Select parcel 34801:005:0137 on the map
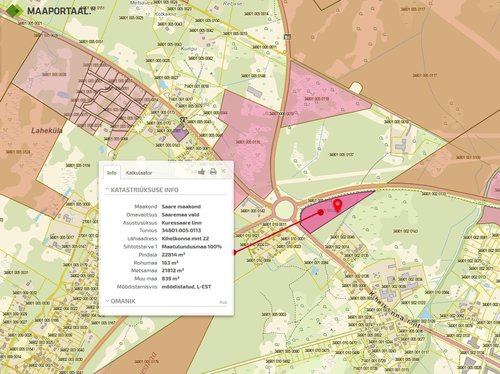 coord(341,155)
